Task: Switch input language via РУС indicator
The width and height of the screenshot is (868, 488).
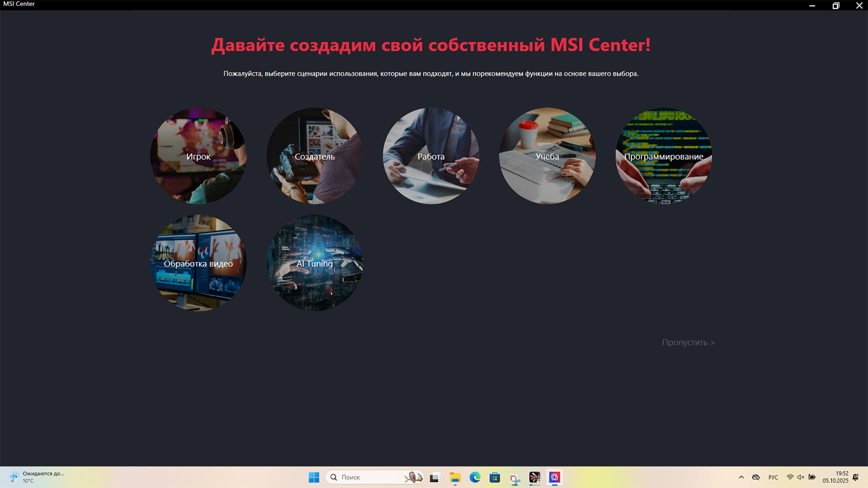Action: [x=773, y=477]
